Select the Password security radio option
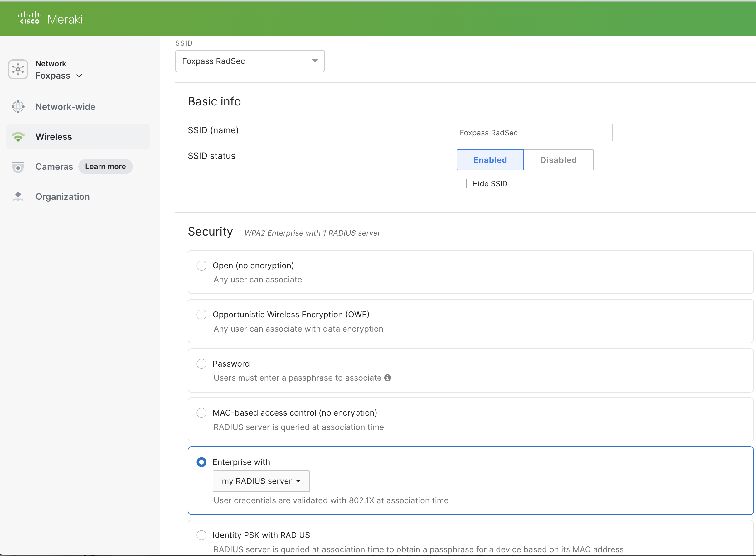This screenshot has height=556, width=756. (201, 364)
